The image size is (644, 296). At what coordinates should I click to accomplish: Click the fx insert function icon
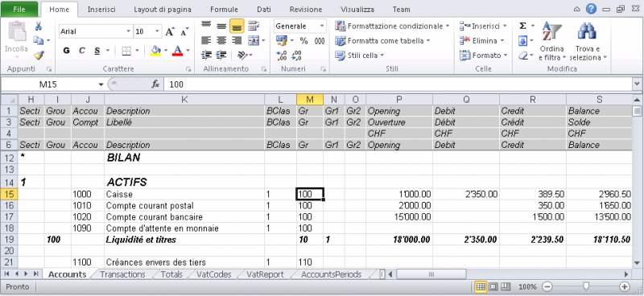click(x=155, y=84)
